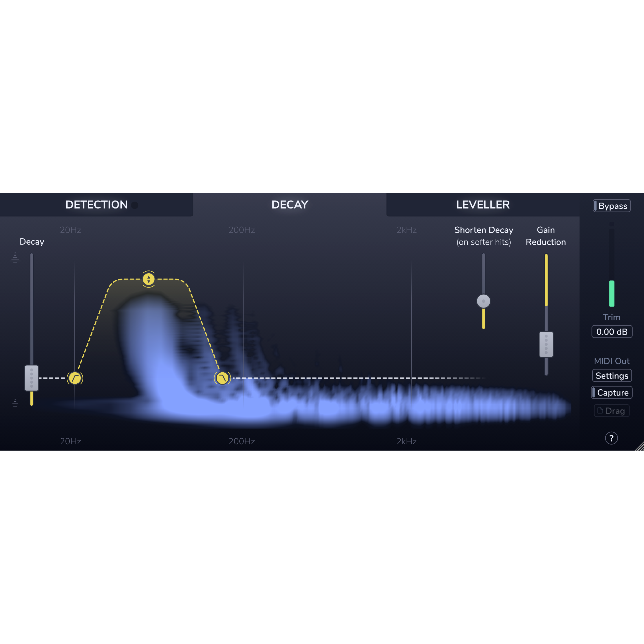Click the green output level meter
Screen dimensions: 644x644
[612, 293]
